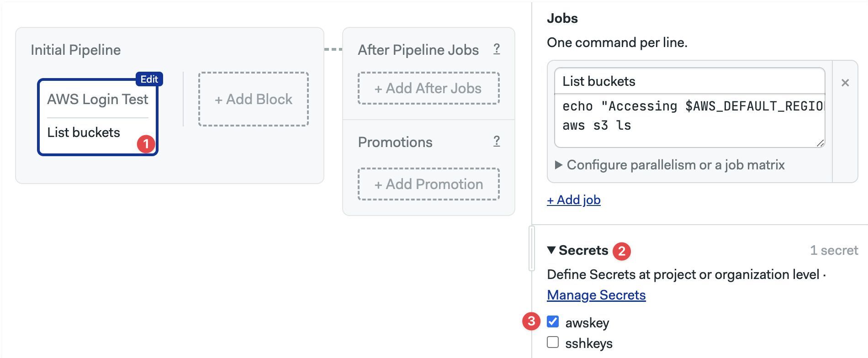Collapse the Secrets section triangle

pos(551,250)
